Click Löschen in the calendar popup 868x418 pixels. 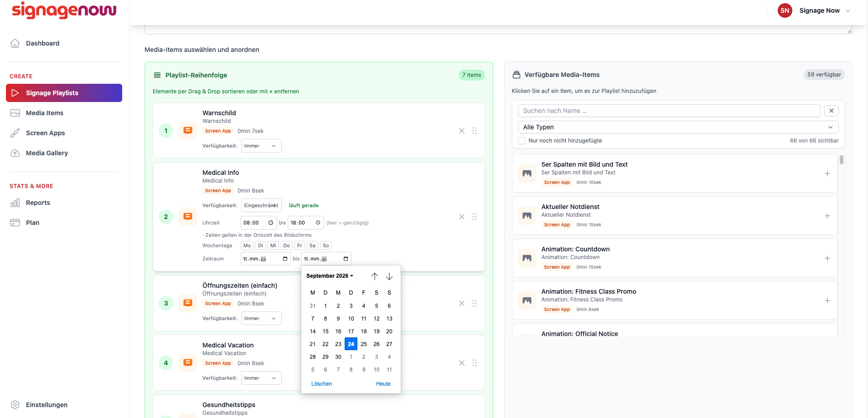[x=321, y=384]
